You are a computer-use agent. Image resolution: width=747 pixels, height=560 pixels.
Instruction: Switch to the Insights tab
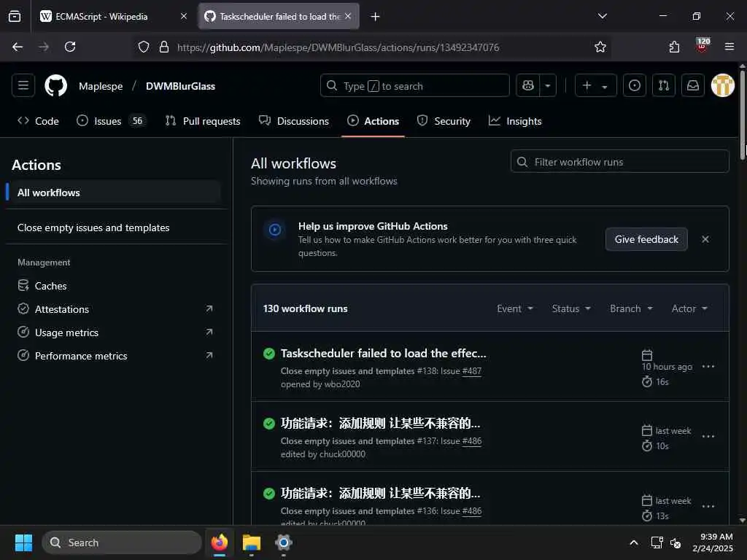point(515,121)
